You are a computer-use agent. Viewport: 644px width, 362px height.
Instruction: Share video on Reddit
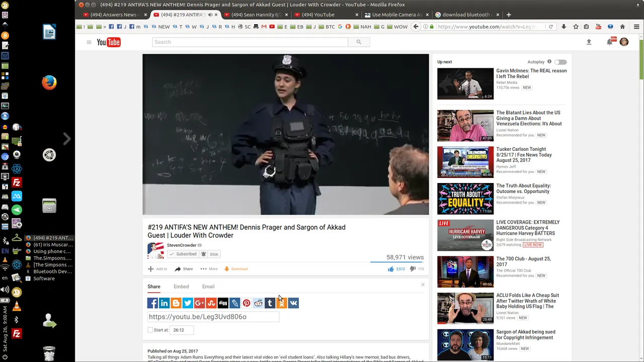click(x=258, y=303)
